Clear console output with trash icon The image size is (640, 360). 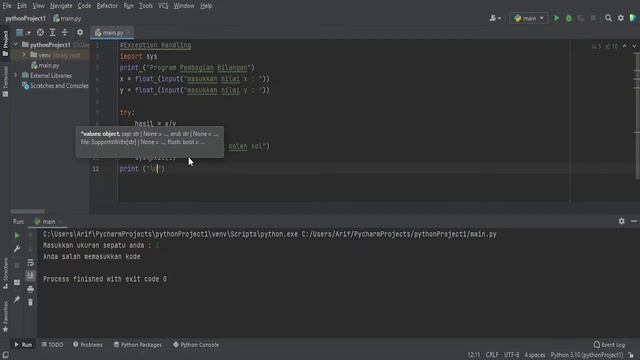coord(31,302)
